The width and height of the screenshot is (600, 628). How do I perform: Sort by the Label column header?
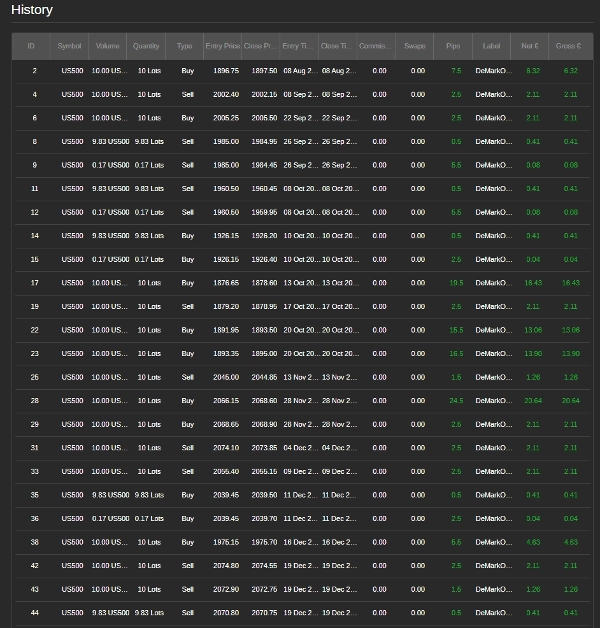tap(492, 46)
